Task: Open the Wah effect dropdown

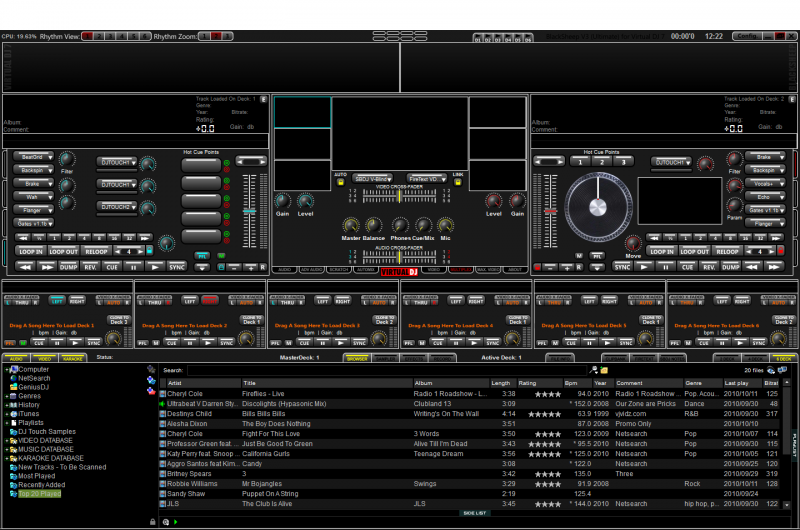Action: (x=34, y=196)
